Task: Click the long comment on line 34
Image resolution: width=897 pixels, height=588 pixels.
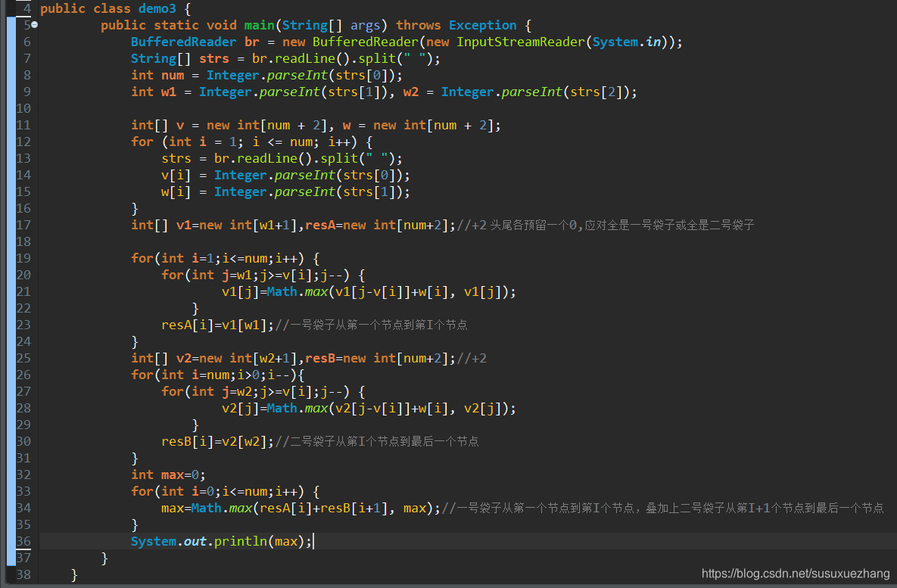Action: (662, 508)
